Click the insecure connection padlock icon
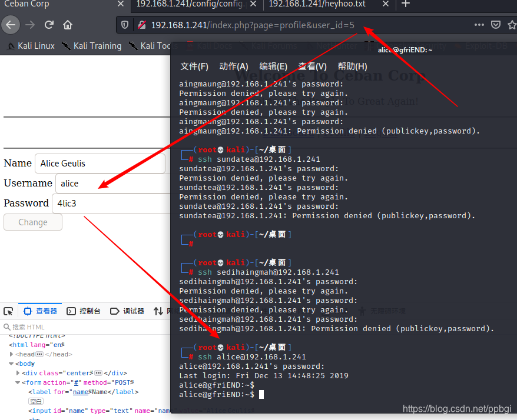Image resolution: width=517 pixels, height=420 pixels. point(142,25)
